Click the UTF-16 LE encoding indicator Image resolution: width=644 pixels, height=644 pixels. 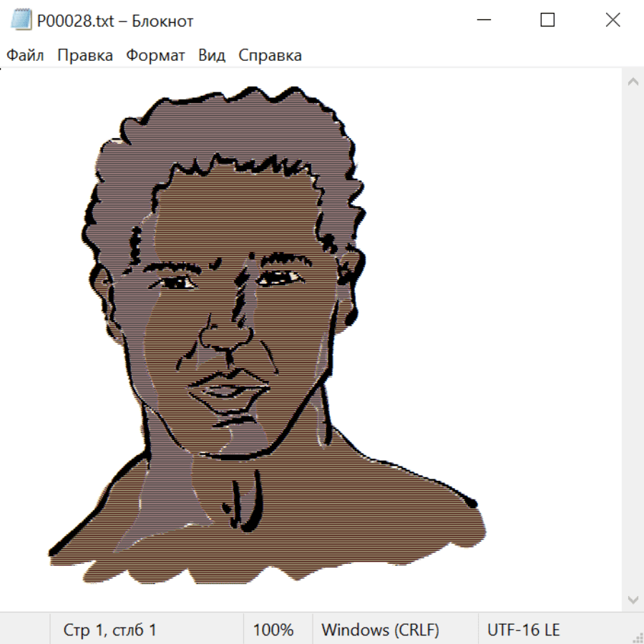point(523,630)
